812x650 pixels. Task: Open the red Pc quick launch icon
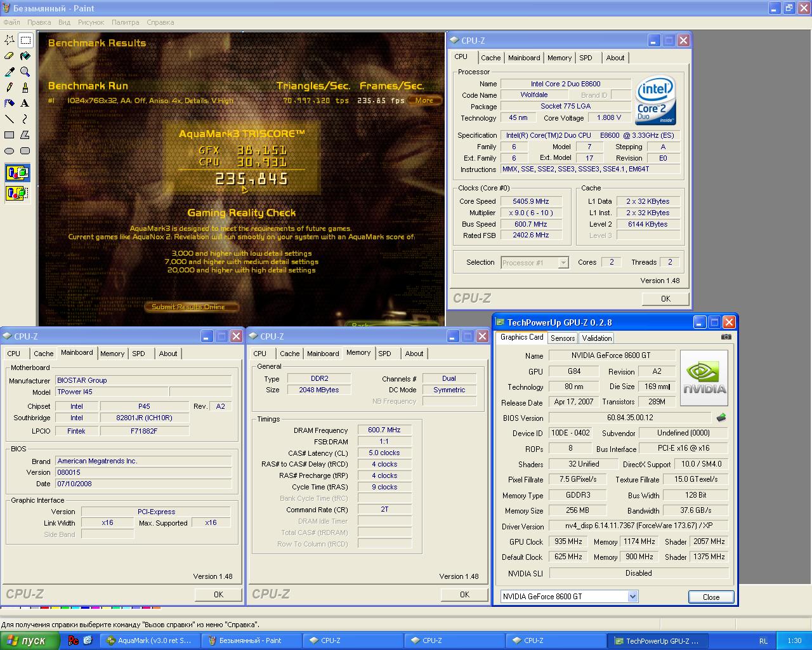(74, 640)
